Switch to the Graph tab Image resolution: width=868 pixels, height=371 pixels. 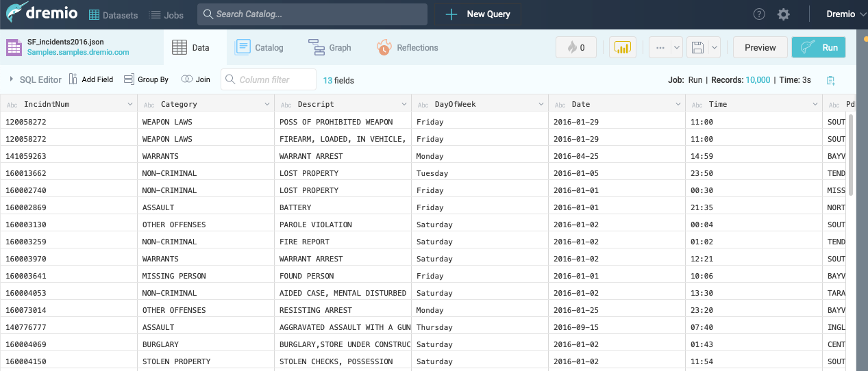click(x=330, y=47)
